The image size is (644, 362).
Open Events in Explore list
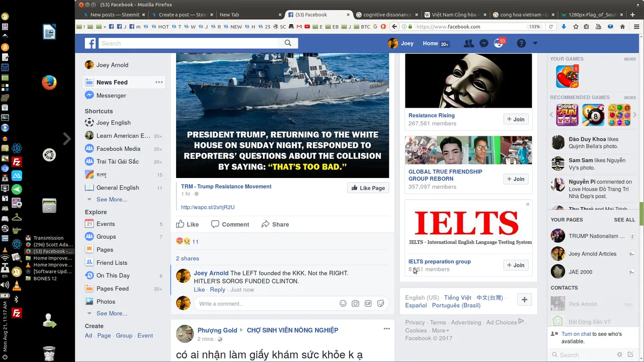(x=106, y=224)
